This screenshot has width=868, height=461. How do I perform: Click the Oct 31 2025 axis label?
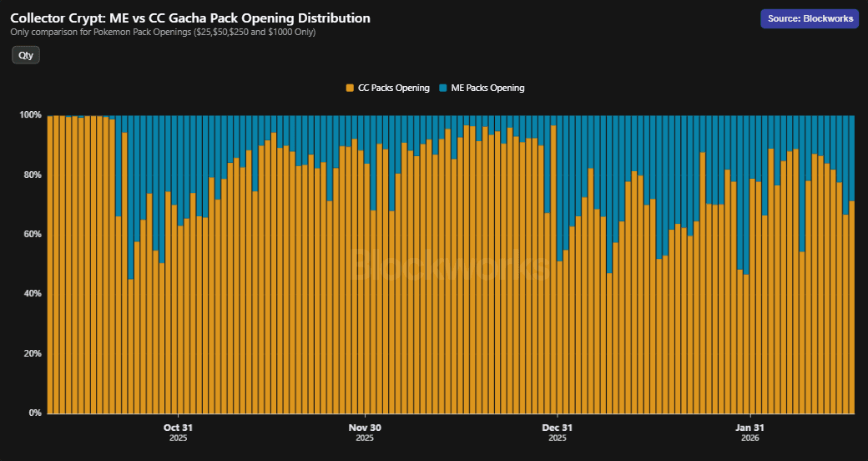[179, 433]
